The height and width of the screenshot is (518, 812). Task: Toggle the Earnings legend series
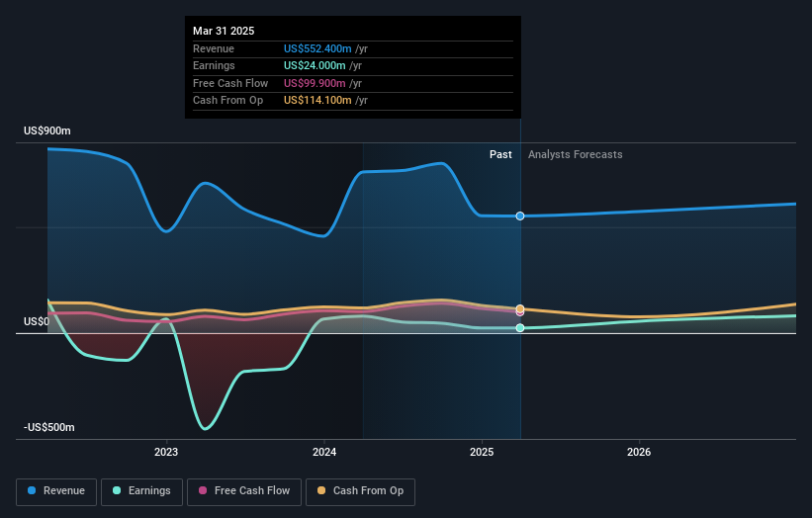(141, 491)
